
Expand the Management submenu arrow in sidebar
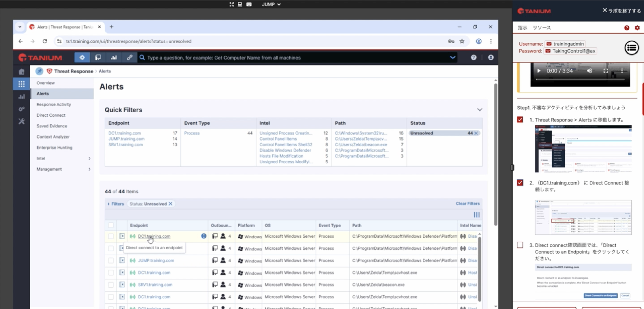(x=90, y=169)
